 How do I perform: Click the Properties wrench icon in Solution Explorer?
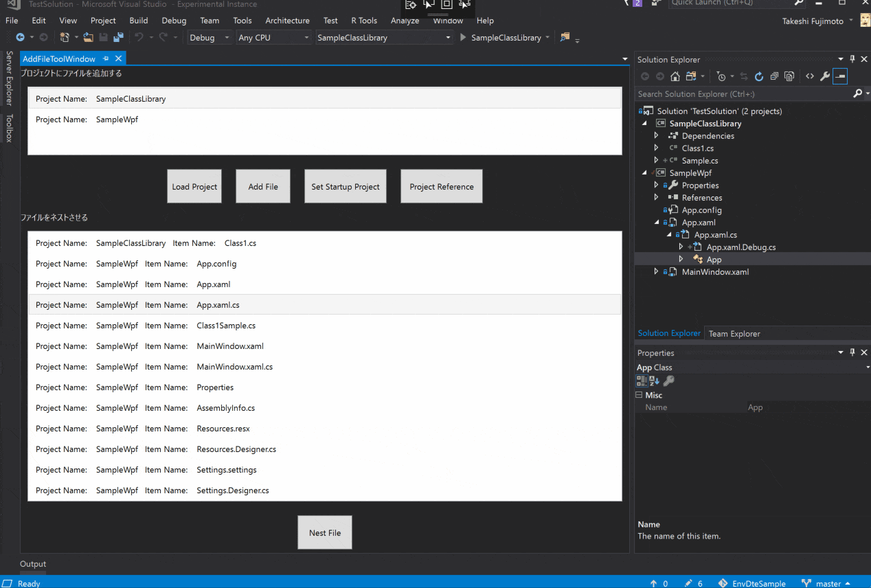(825, 76)
